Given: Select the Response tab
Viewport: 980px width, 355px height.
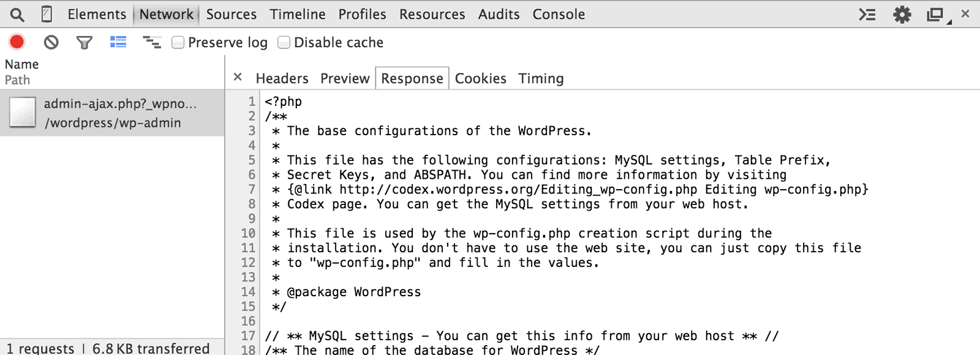Looking at the screenshot, I should pyautogui.click(x=412, y=78).
